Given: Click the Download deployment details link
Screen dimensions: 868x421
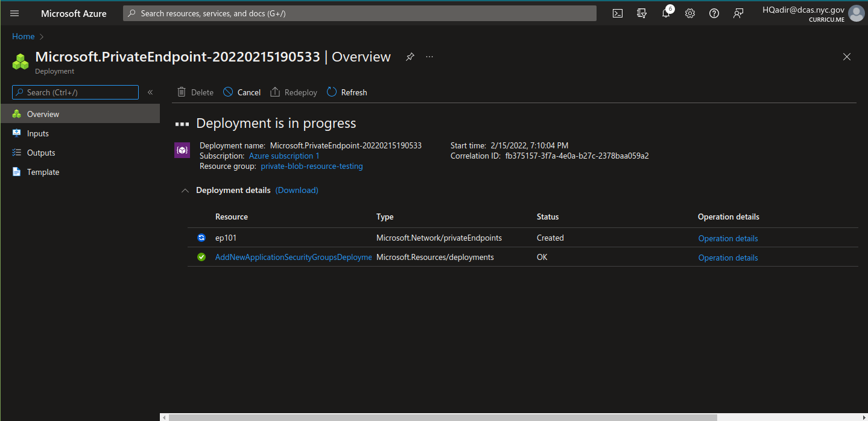Looking at the screenshot, I should 297,190.
